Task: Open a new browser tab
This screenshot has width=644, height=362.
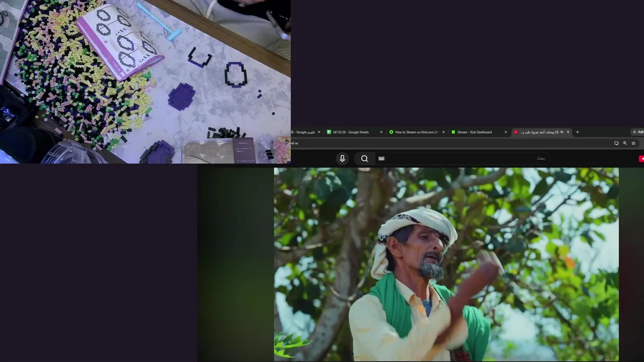Action: click(577, 132)
